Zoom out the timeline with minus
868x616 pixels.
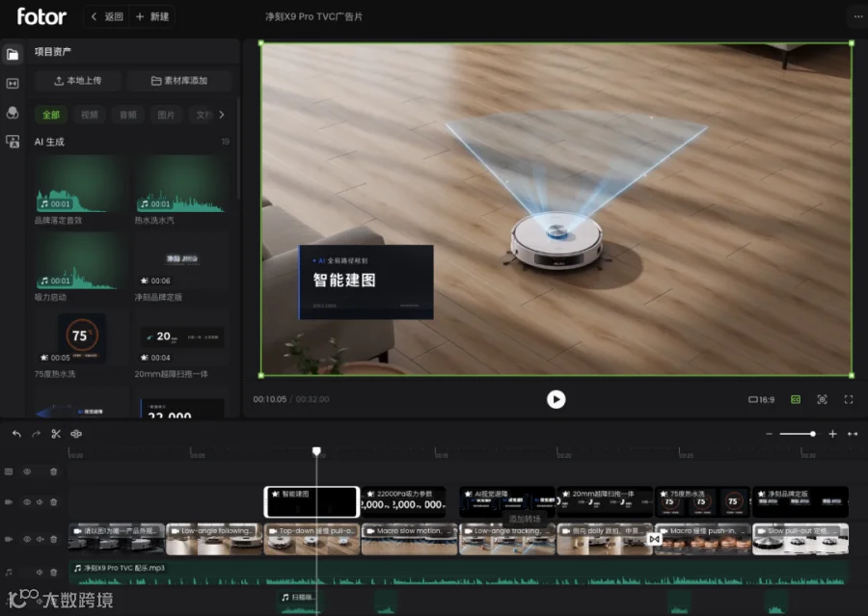(769, 434)
